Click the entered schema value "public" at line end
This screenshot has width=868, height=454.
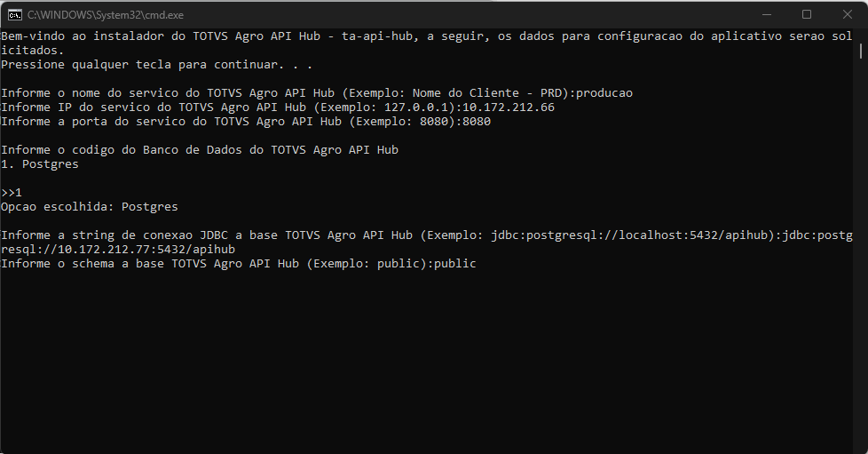(455, 264)
